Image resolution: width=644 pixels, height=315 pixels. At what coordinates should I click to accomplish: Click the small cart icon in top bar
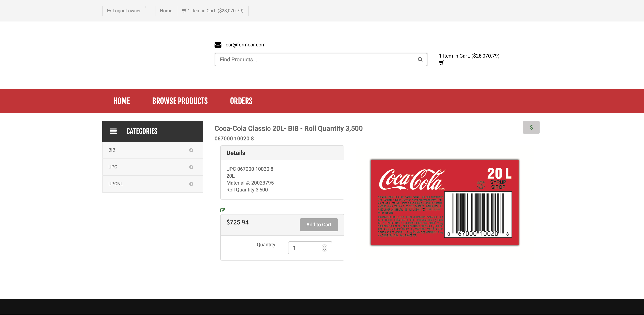tap(184, 11)
